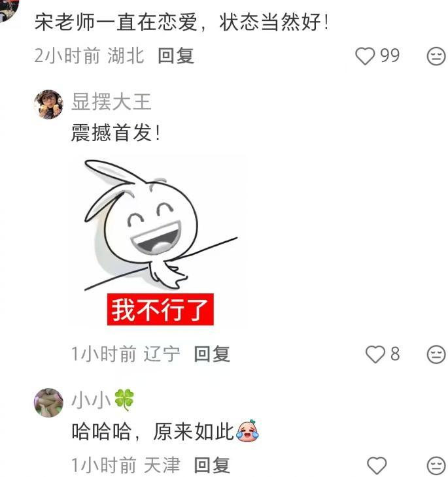The height and width of the screenshot is (477, 448).
Task: Tap the 99 like count
Action: coord(390,56)
